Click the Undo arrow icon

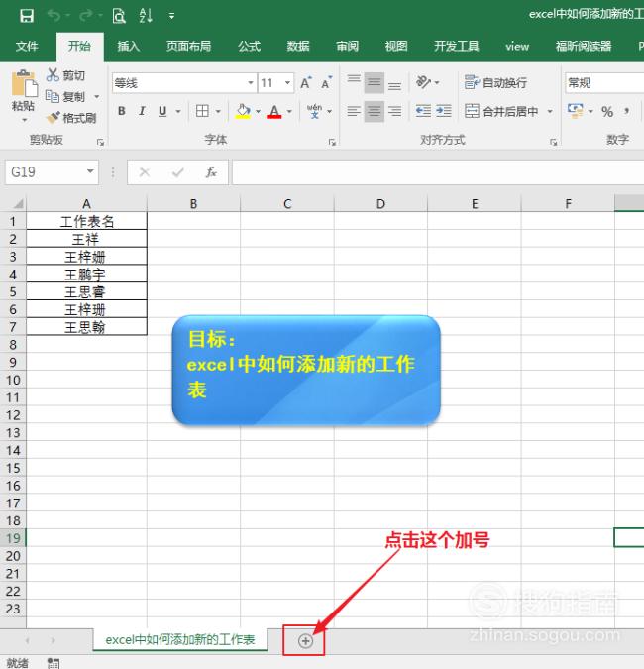click(54, 16)
